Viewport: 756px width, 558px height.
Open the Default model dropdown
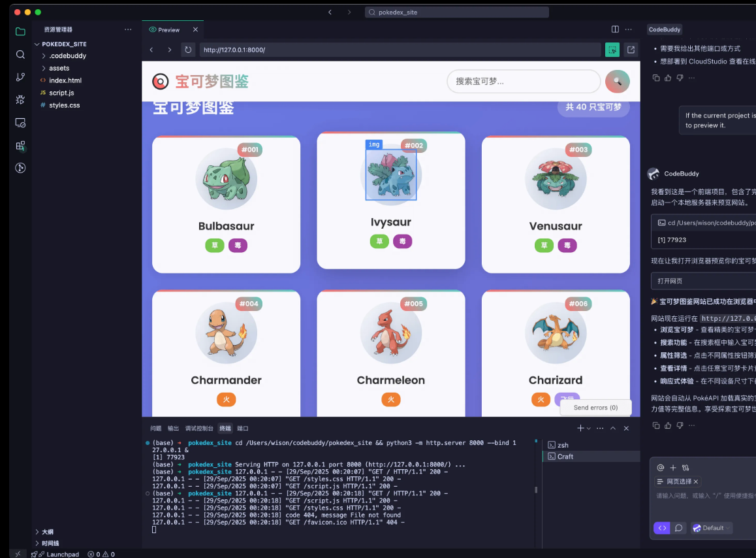point(712,528)
